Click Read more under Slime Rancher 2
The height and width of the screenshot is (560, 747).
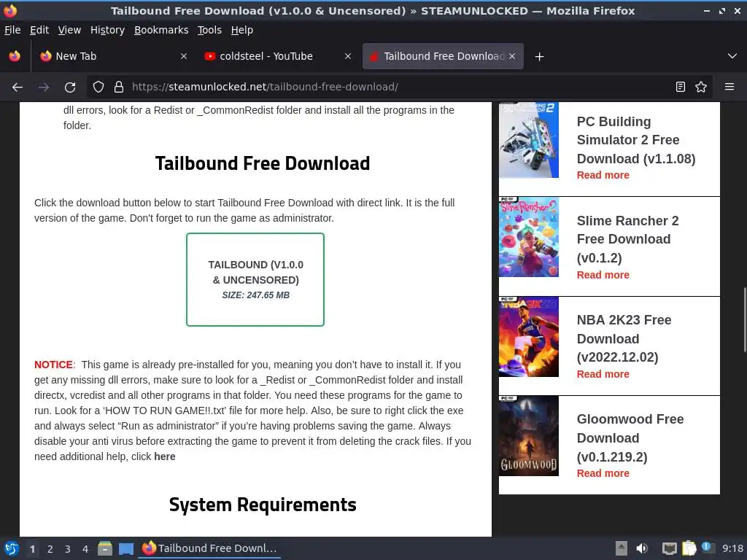(x=603, y=275)
